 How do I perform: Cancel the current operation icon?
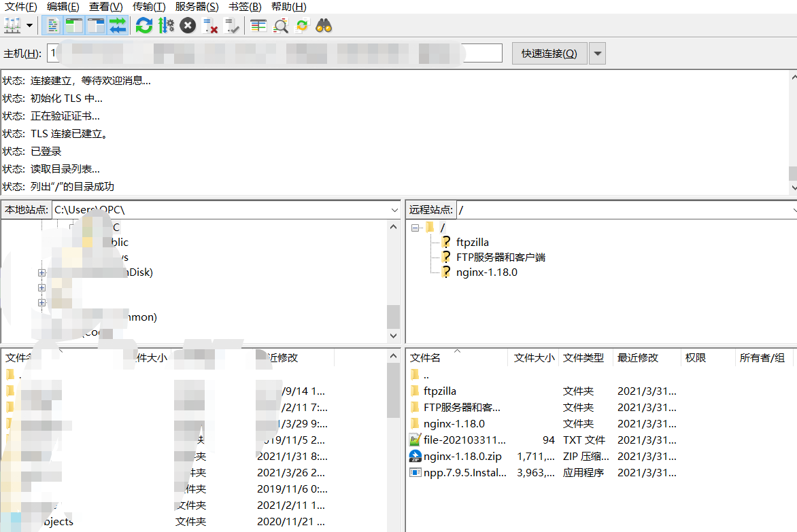point(188,25)
